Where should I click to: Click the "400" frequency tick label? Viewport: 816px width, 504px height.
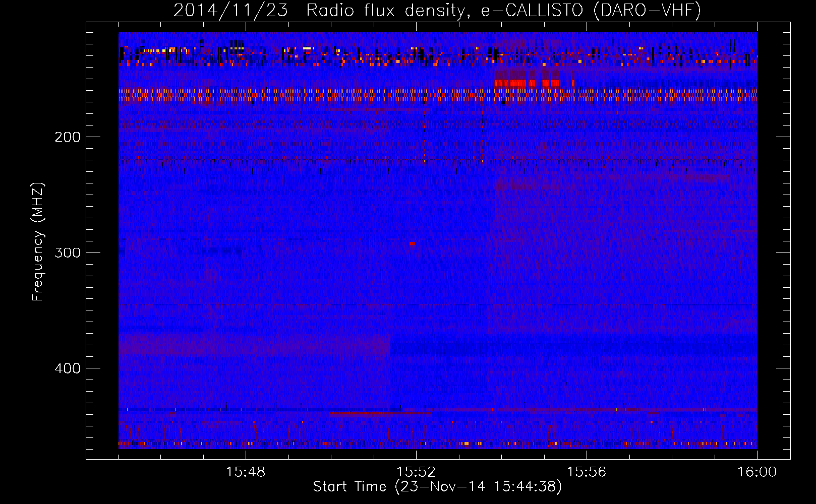point(67,368)
